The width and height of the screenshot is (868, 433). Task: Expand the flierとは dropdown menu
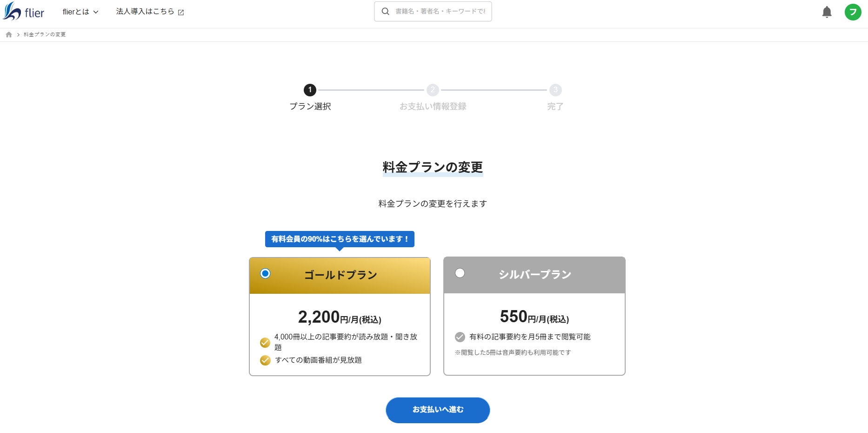pyautogui.click(x=77, y=12)
